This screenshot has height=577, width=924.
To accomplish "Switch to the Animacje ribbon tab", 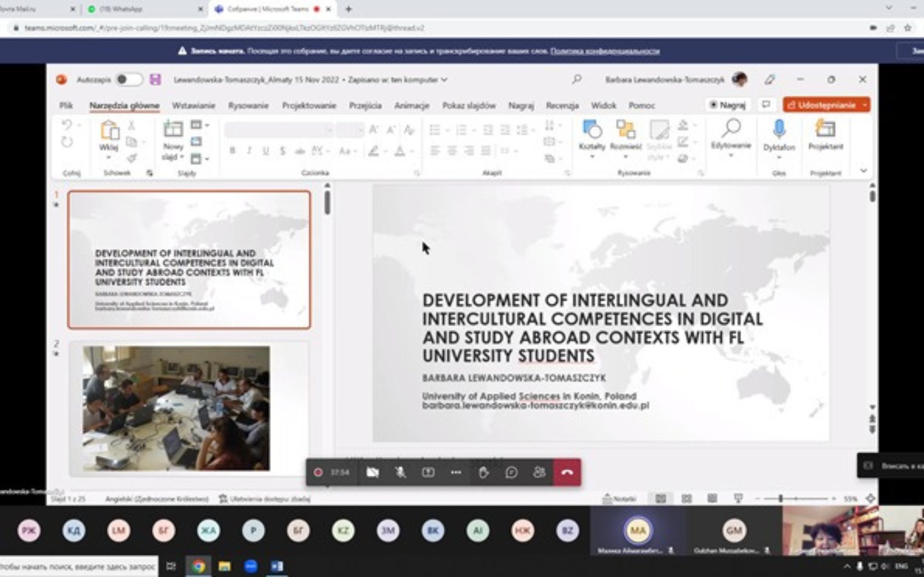I will tap(411, 106).
